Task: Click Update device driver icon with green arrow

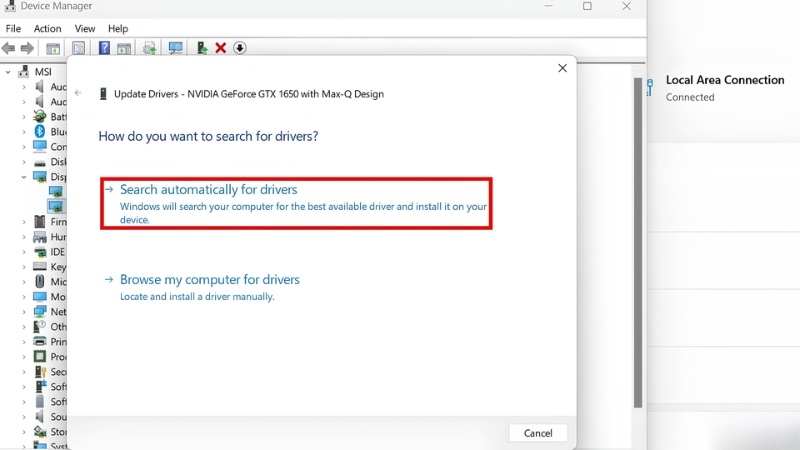Action: [202, 48]
